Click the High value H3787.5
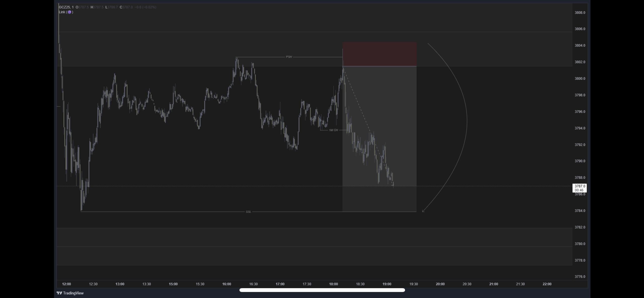Image resolution: width=644 pixels, height=298 pixels. (x=97, y=7)
